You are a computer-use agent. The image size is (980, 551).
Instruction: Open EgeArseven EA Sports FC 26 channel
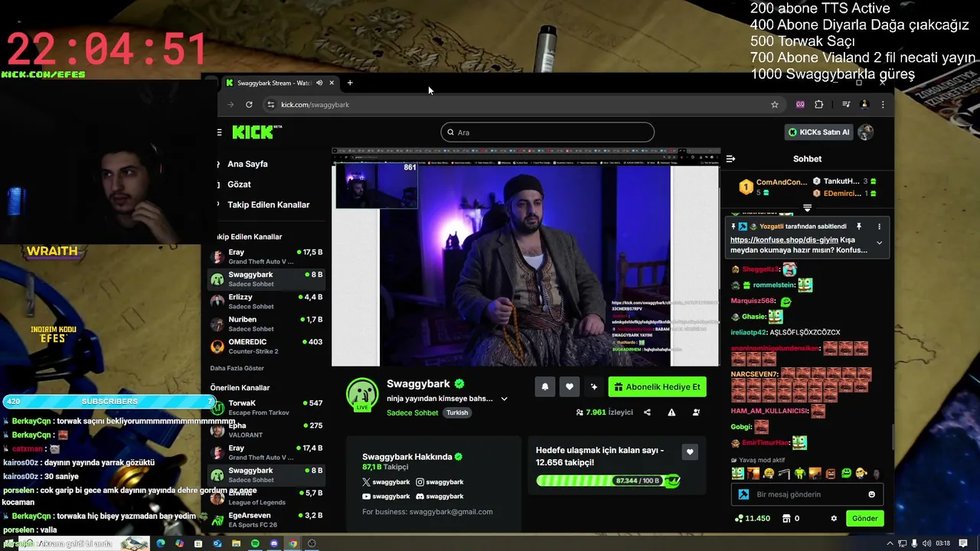(x=266, y=520)
